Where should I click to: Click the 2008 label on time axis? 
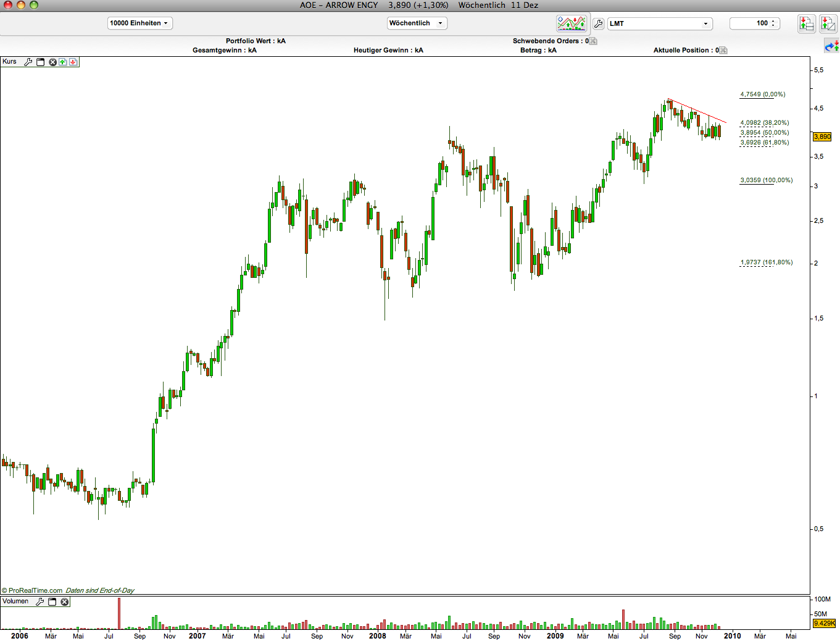(378, 636)
